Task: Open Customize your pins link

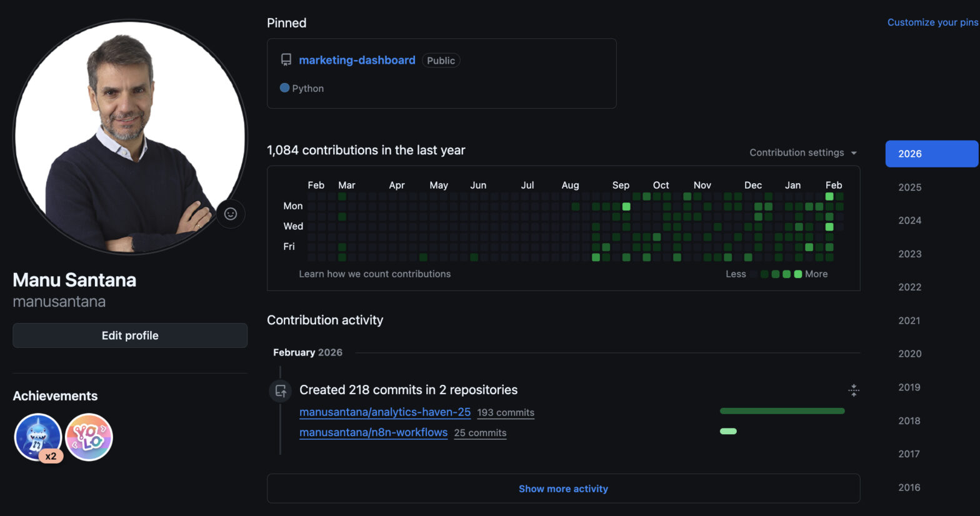Action: tap(933, 22)
